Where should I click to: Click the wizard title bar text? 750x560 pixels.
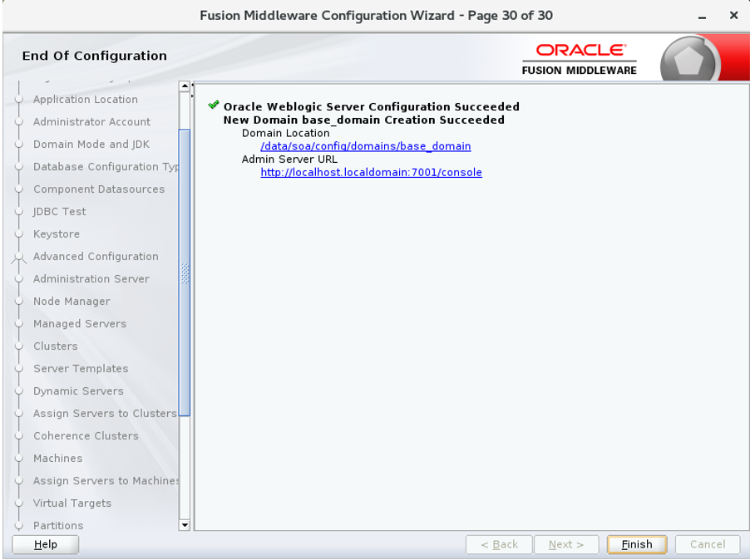pos(376,16)
